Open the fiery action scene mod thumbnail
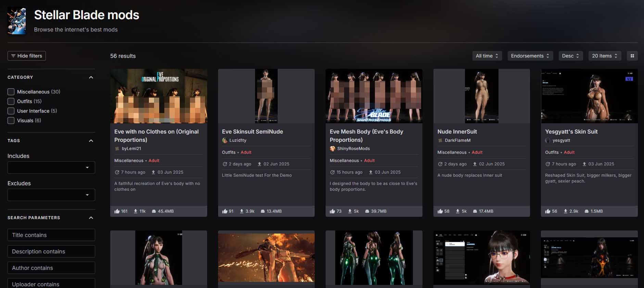The width and height of the screenshot is (644, 288). click(266, 258)
